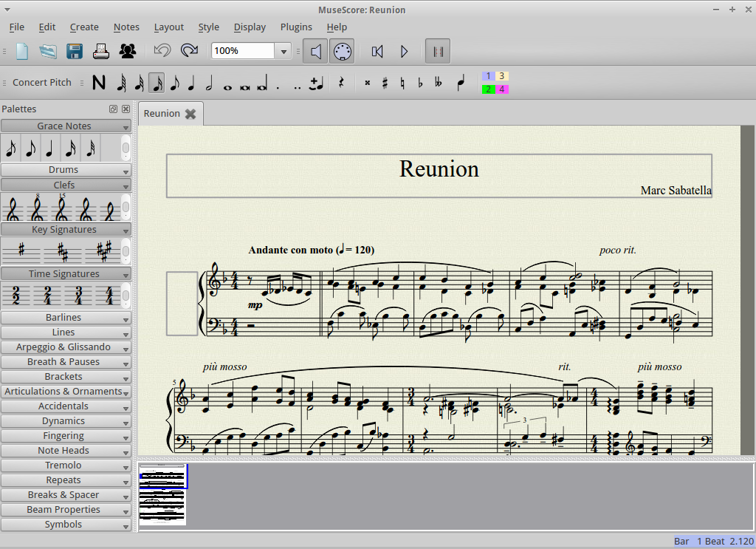Apply flat accidental from toolbar
756x549 pixels.
420,83
